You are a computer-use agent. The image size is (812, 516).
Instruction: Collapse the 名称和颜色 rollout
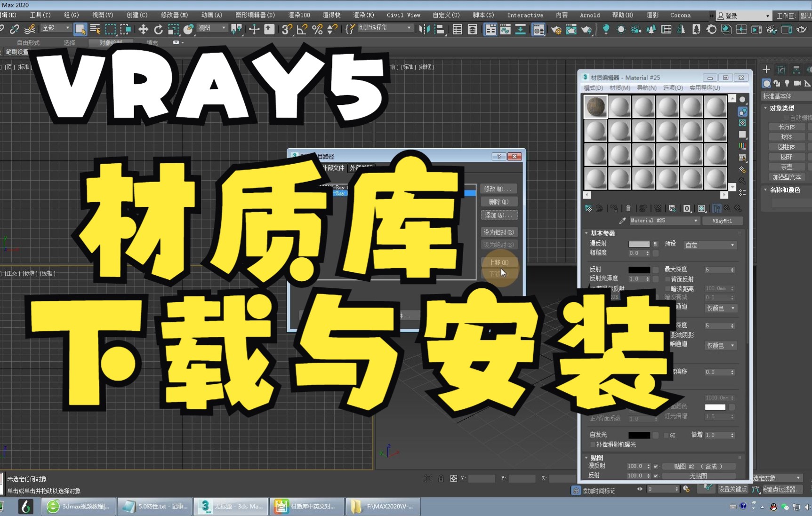(785, 190)
